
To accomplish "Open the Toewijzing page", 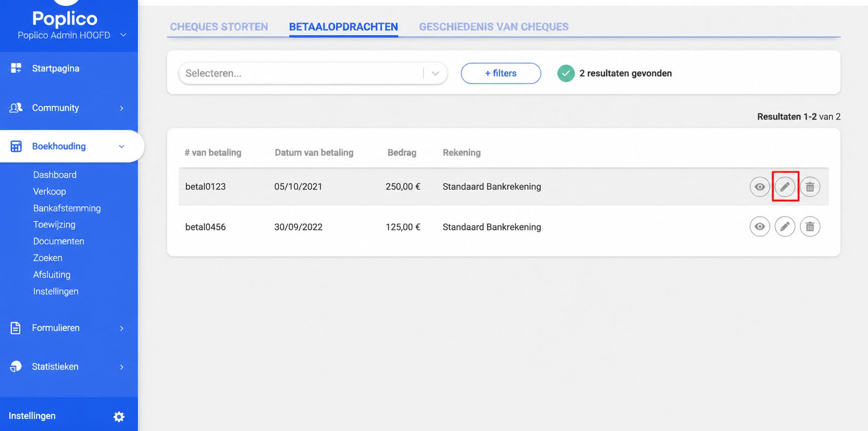I will click(x=54, y=225).
